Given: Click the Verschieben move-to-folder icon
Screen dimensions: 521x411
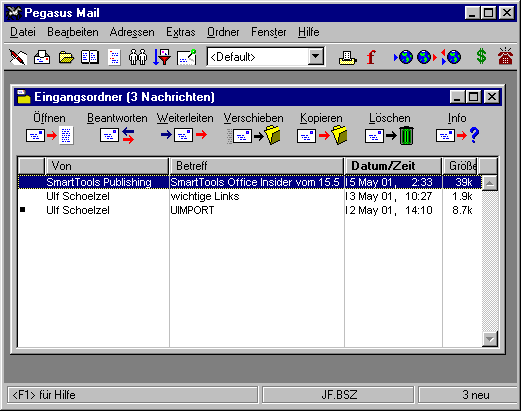Looking at the screenshot, I should pyautogui.click(x=254, y=136).
